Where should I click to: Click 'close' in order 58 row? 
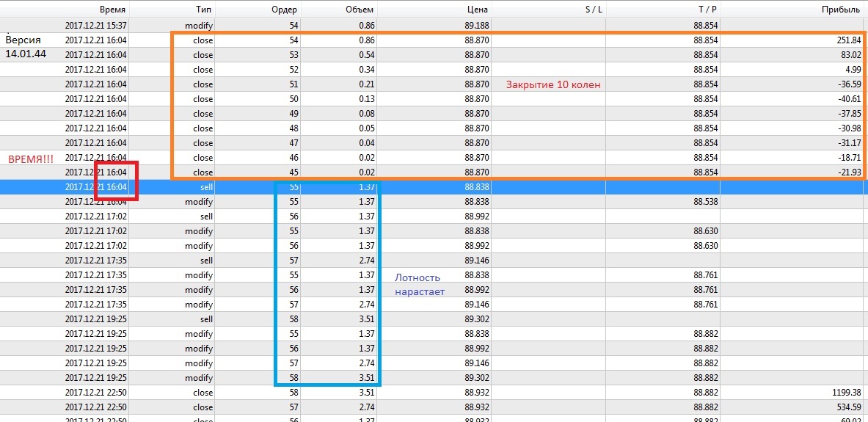[x=203, y=392]
